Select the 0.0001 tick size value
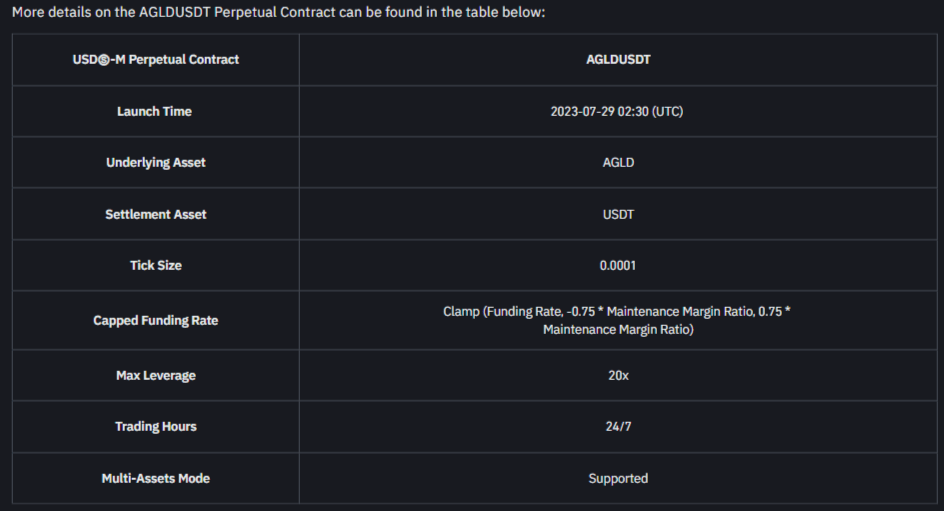 tap(618, 265)
